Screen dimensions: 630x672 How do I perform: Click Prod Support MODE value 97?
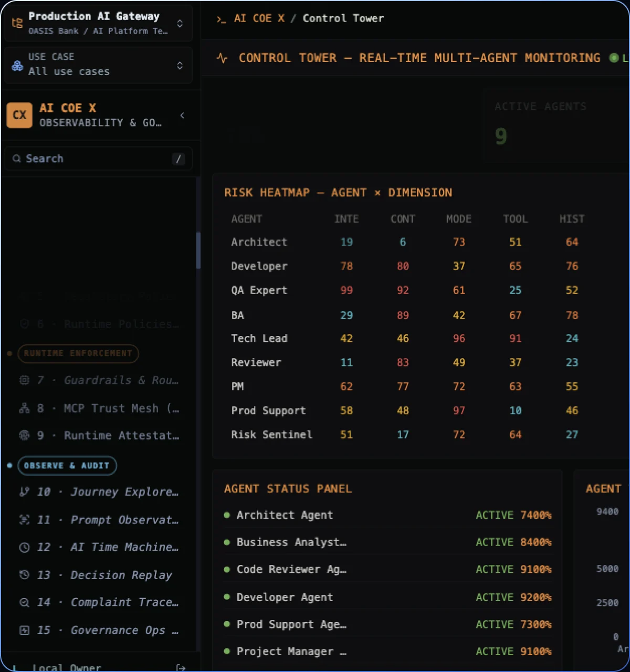(459, 411)
